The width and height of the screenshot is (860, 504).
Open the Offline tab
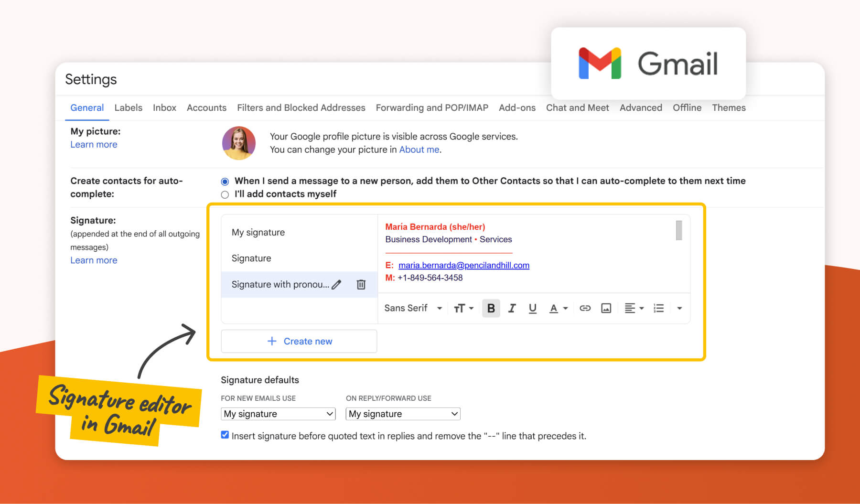[687, 107]
